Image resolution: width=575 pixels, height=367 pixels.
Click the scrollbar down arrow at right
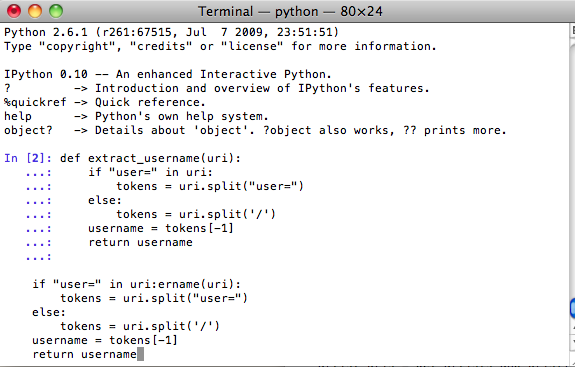(573, 342)
